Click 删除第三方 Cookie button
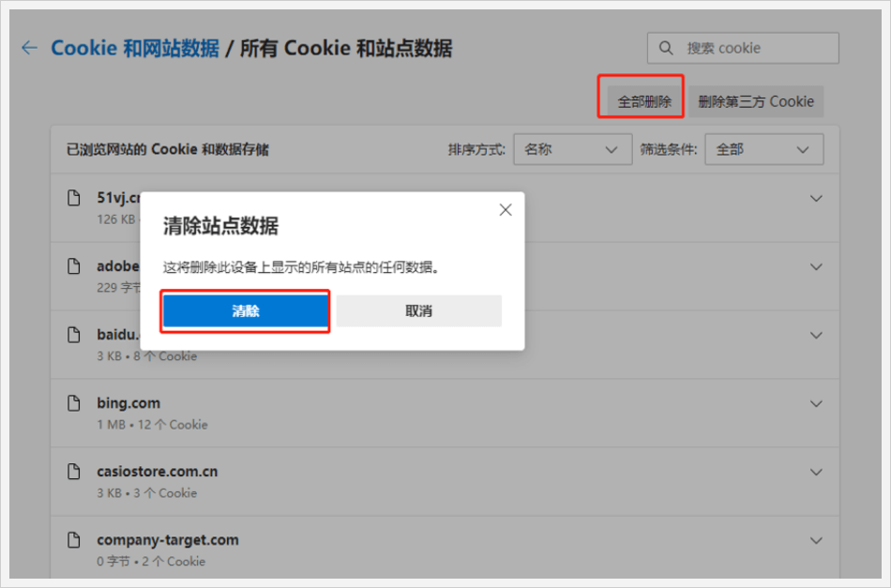891x588 pixels. tap(756, 101)
